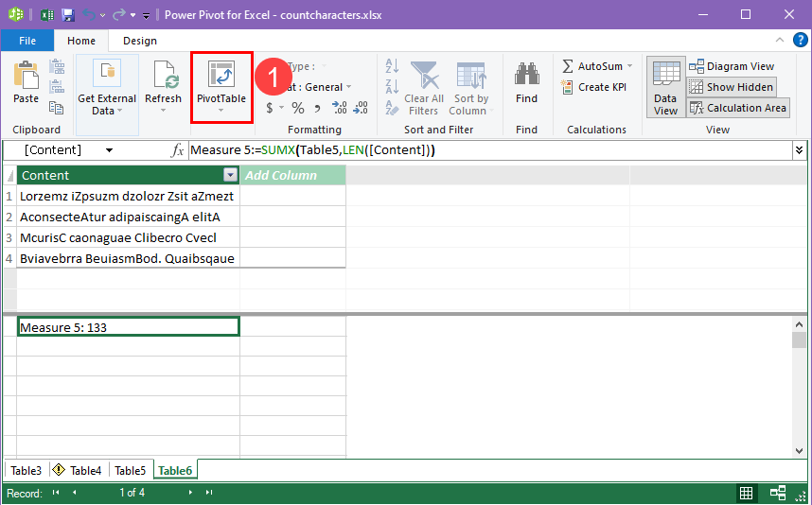
Task: Toggle the Data View button
Action: [665, 87]
